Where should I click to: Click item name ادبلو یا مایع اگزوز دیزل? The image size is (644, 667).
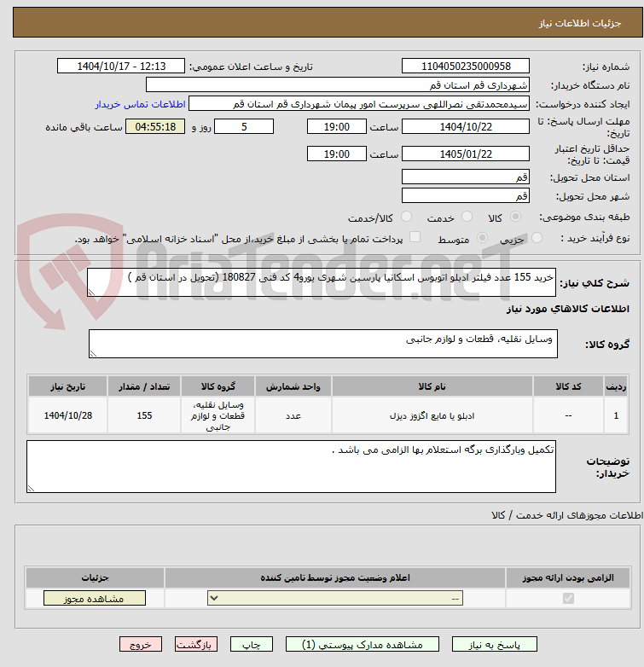click(x=432, y=416)
